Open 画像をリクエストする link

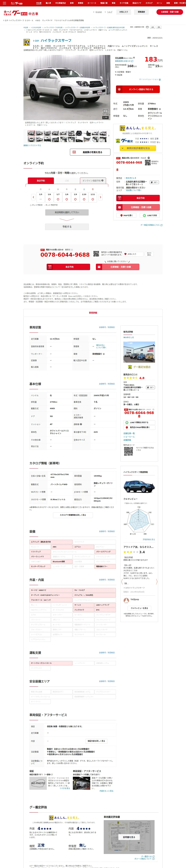32,146
